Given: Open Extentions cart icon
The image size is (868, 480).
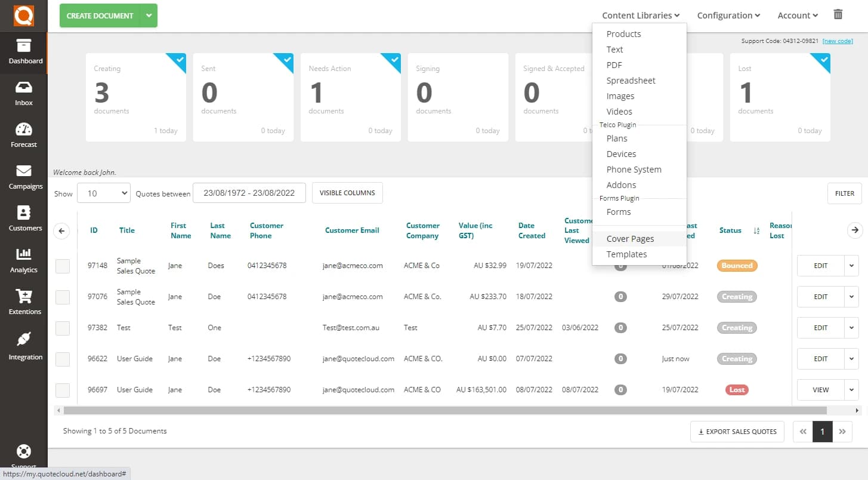Looking at the screenshot, I should point(24,297).
